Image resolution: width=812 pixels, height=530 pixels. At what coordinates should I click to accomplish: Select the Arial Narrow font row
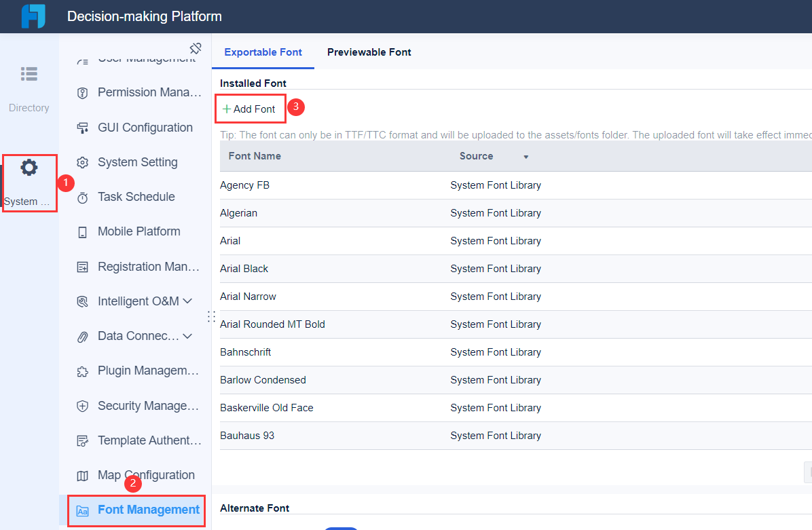[248, 297]
